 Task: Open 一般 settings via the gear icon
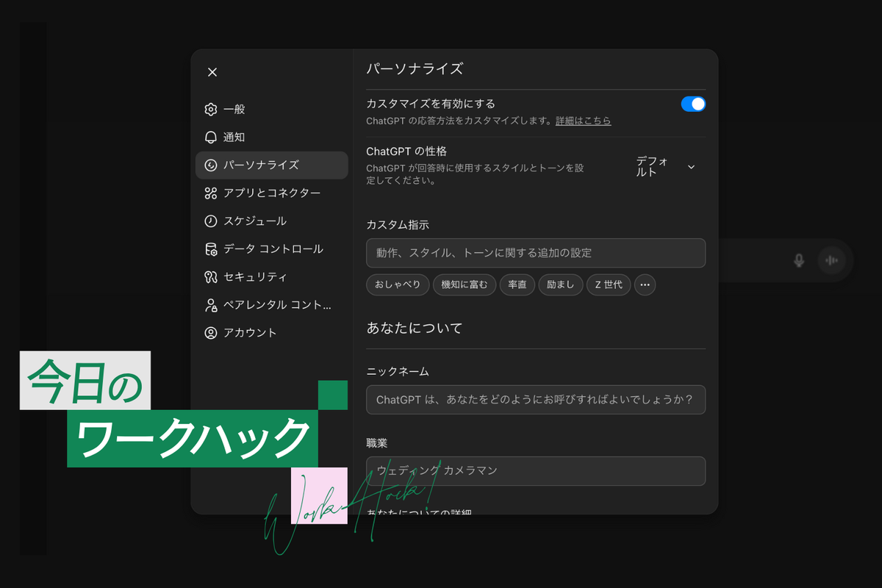coord(211,109)
